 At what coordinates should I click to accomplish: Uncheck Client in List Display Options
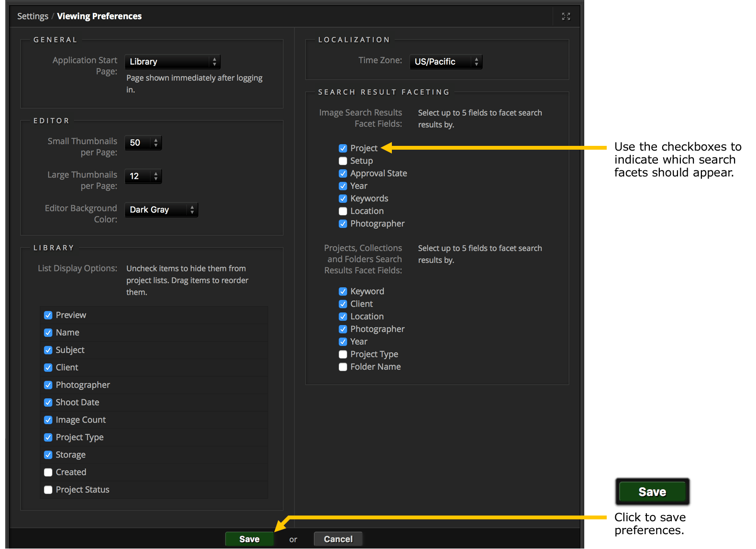pos(48,367)
